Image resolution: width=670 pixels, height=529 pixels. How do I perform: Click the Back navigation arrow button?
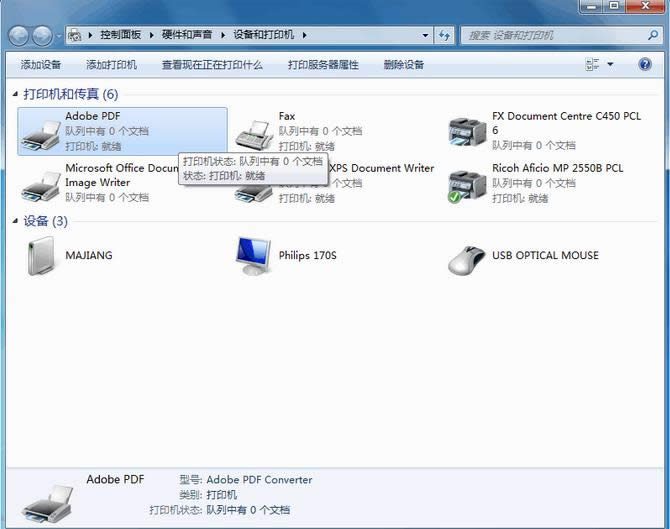(19, 36)
